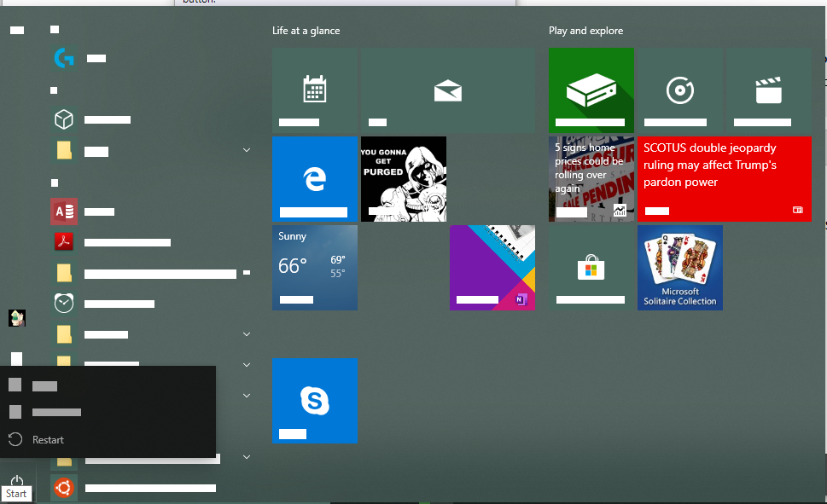Viewport: 827px width, 504px height.
Task: Open the OneNote purple tile
Action: [492, 268]
